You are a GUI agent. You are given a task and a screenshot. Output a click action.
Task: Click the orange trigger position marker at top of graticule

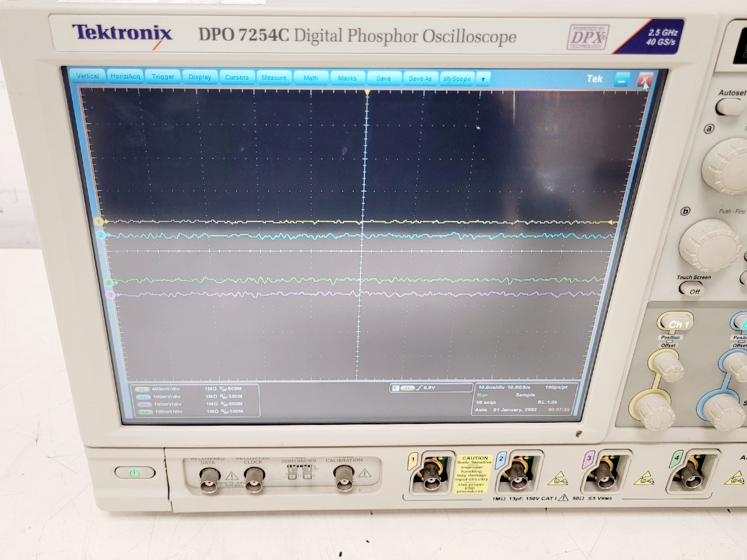(x=367, y=92)
